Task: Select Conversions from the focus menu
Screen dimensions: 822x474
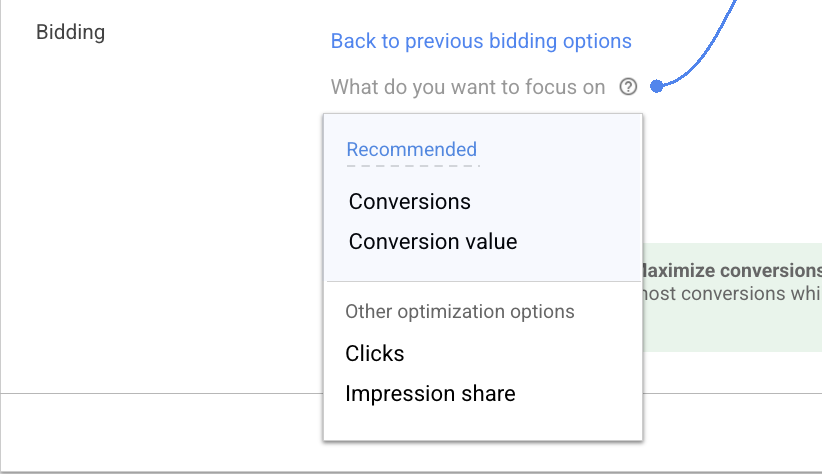Action: (410, 201)
